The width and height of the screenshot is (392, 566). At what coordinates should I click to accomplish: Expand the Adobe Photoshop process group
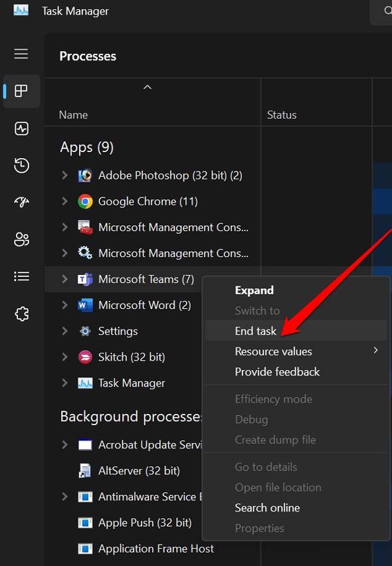(64, 175)
